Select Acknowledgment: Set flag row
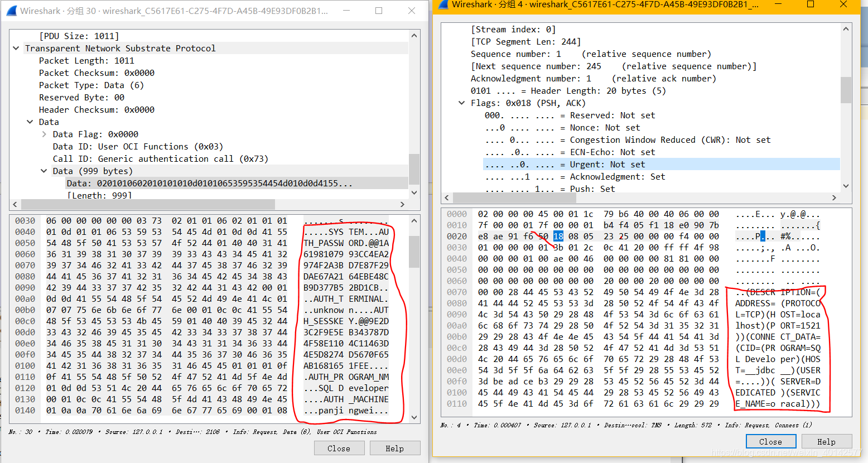This screenshot has height=463, width=868. [x=575, y=177]
